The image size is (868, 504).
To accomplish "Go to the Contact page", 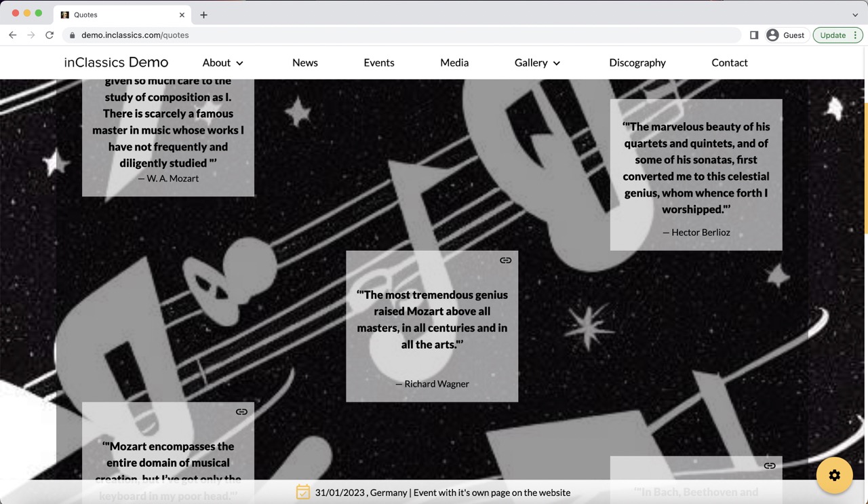I will click(730, 62).
